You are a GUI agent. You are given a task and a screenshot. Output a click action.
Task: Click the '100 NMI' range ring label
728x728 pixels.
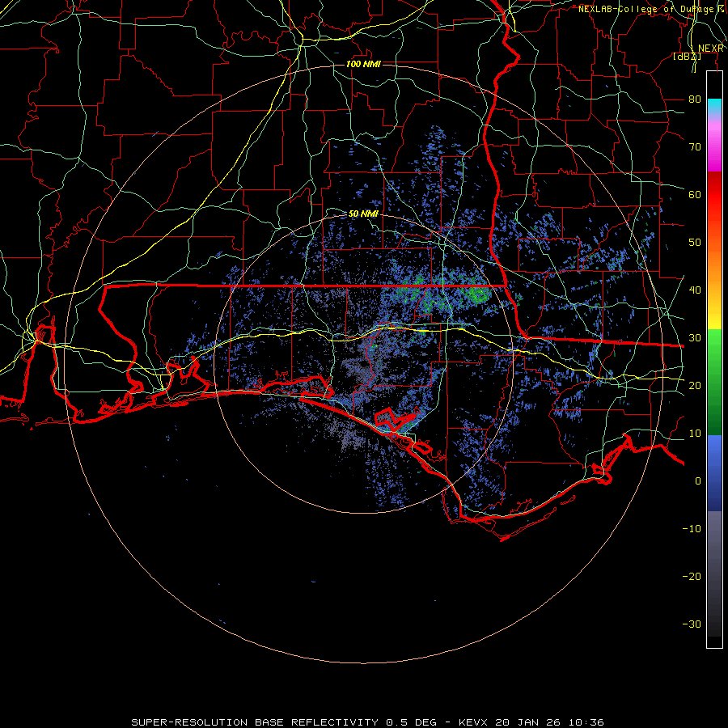click(x=363, y=64)
